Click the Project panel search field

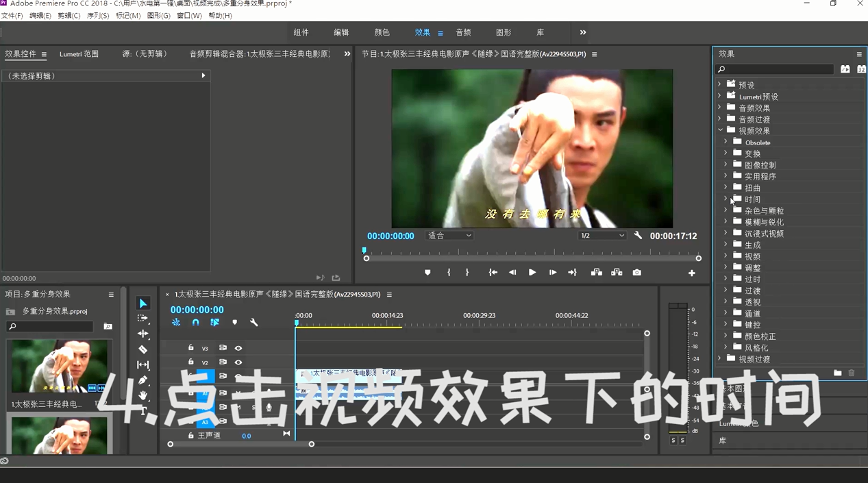click(49, 327)
